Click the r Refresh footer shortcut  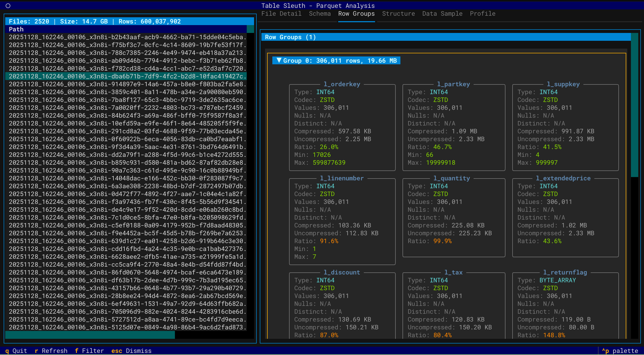click(x=51, y=351)
